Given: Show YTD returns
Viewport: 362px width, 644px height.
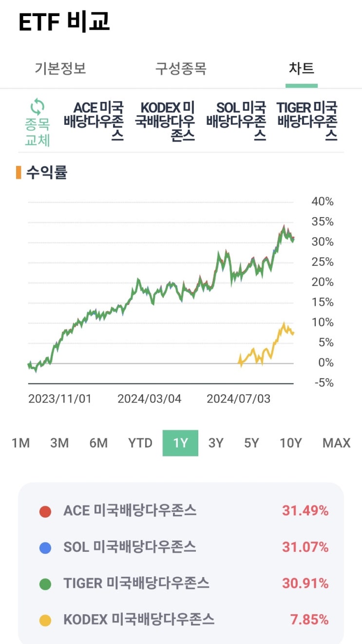Looking at the screenshot, I should click(x=140, y=443).
